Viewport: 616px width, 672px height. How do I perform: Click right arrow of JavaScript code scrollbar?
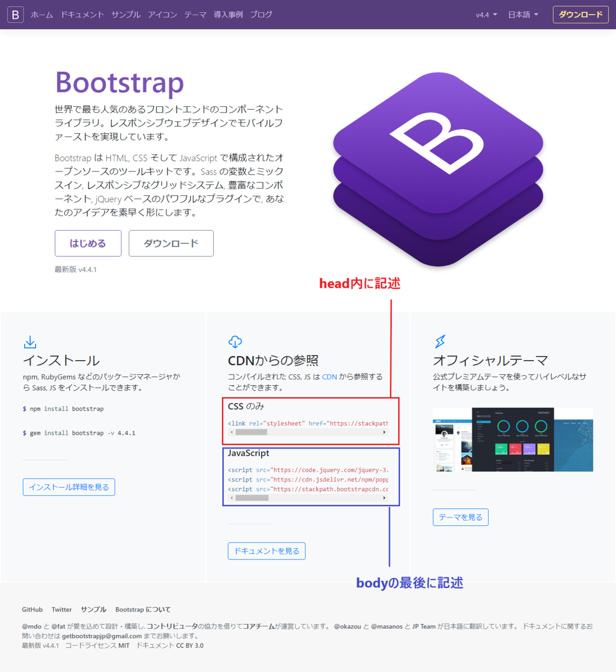(384, 498)
